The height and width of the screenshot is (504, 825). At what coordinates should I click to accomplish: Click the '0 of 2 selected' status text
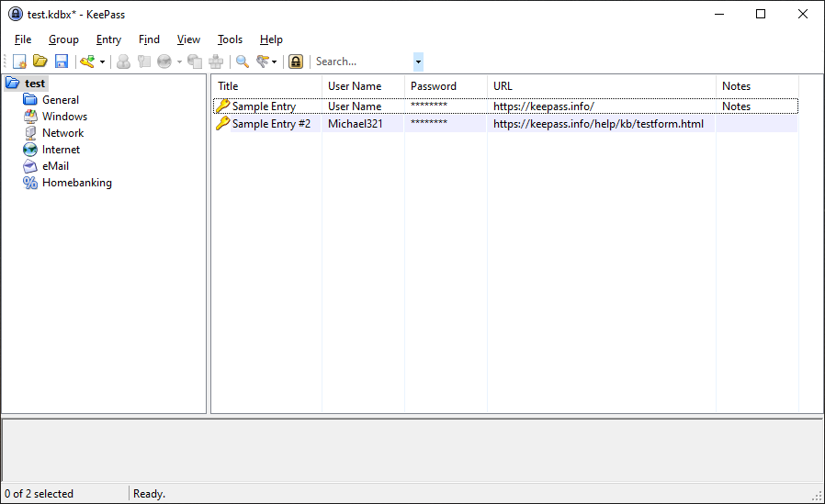tap(39, 494)
